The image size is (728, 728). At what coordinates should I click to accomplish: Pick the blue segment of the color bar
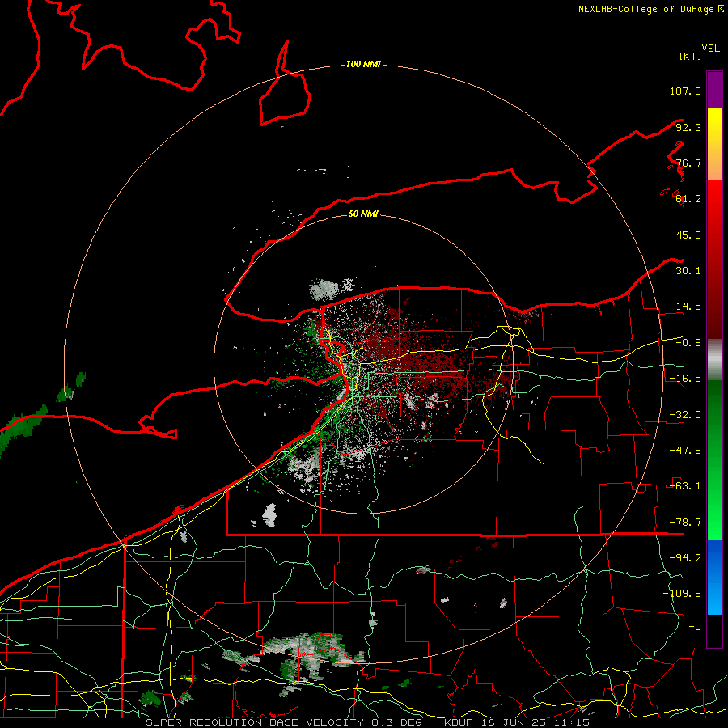coord(714,577)
